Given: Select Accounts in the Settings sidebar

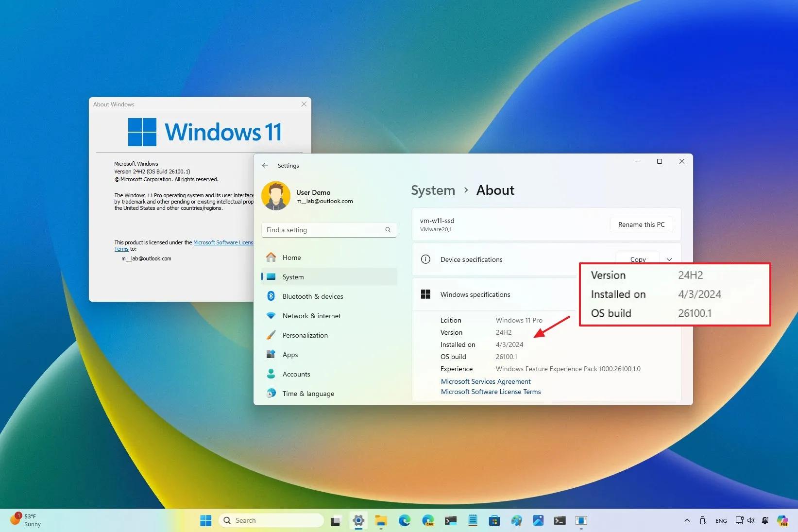Looking at the screenshot, I should pos(296,374).
